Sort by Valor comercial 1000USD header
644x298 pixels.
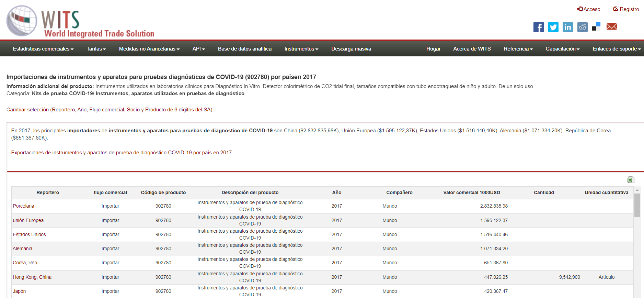tap(471, 192)
